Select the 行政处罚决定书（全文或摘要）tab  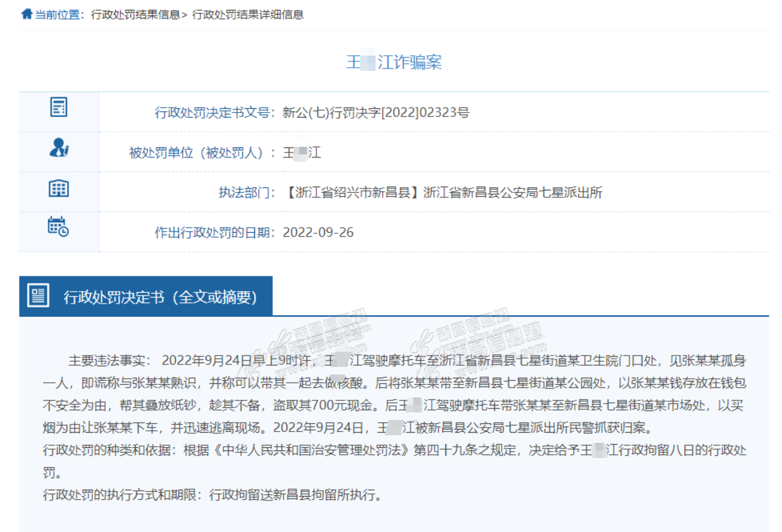pos(160,297)
